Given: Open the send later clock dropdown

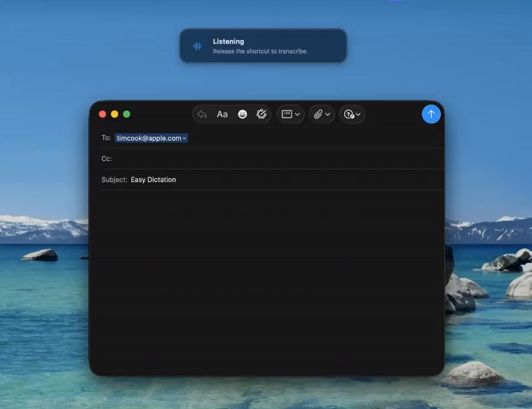Looking at the screenshot, I should click(x=352, y=114).
